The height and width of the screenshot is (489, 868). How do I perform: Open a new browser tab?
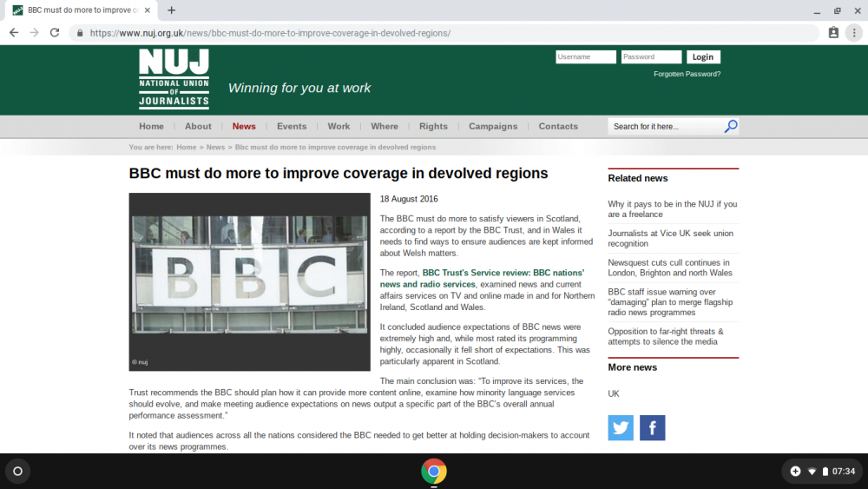(x=172, y=10)
